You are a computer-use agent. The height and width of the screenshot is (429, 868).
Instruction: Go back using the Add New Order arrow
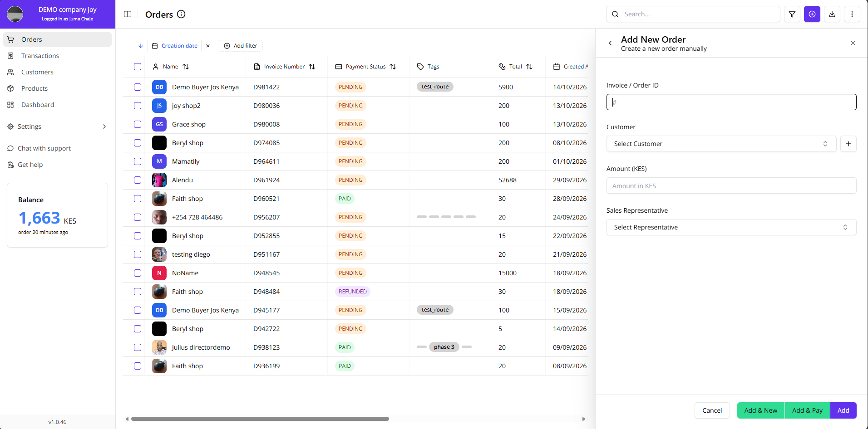pyautogui.click(x=610, y=43)
